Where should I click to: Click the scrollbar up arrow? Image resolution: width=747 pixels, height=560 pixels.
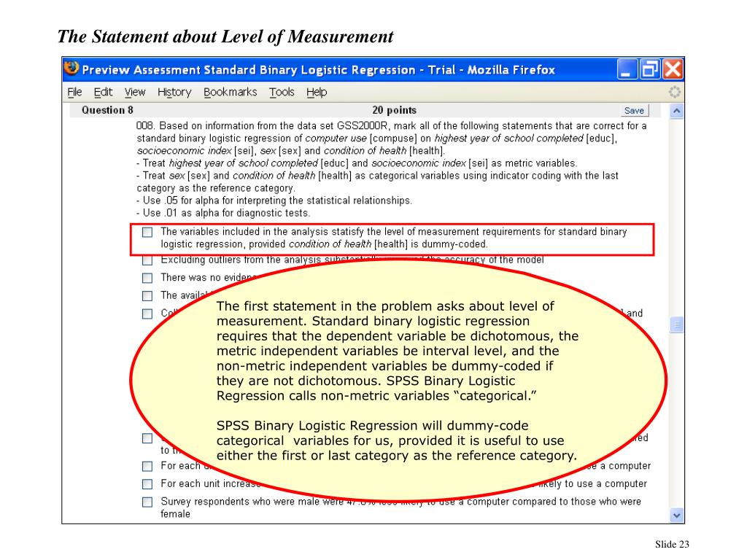676,112
